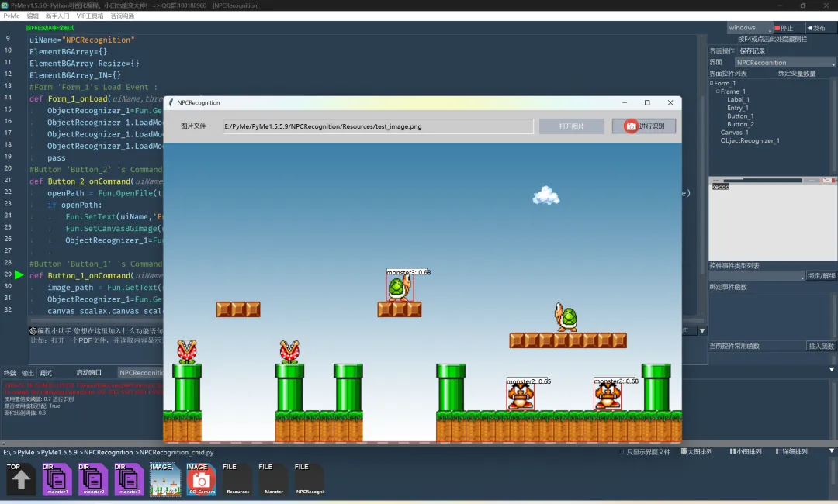Select Button_1 in the control tree

(x=740, y=116)
